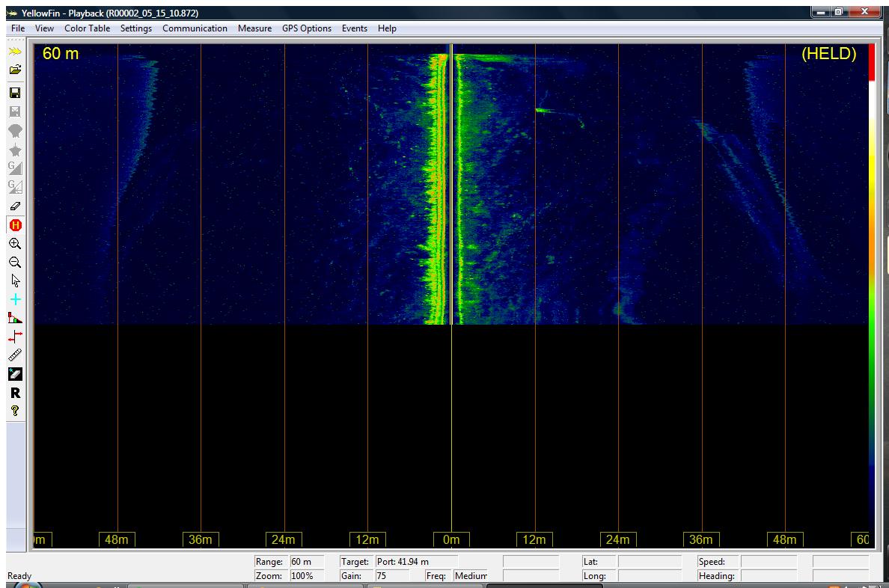The image size is (889, 588).
Task: Select the arrow pointer tool
Action: pos(14,281)
